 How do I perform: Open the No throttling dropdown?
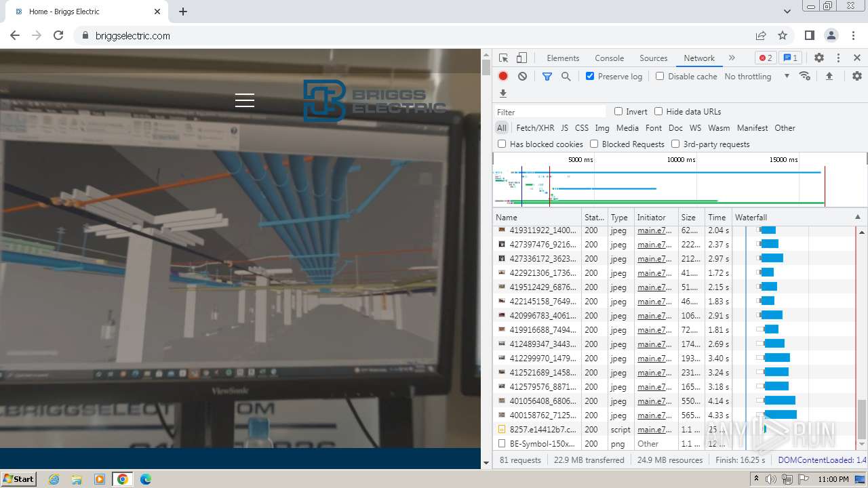pyautogui.click(x=757, y=76)
